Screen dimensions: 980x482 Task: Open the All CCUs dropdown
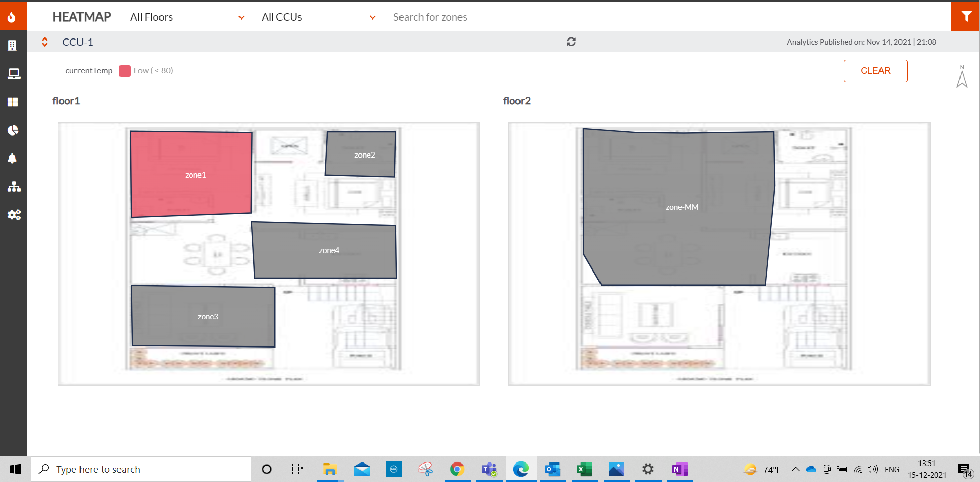point(319,17)
